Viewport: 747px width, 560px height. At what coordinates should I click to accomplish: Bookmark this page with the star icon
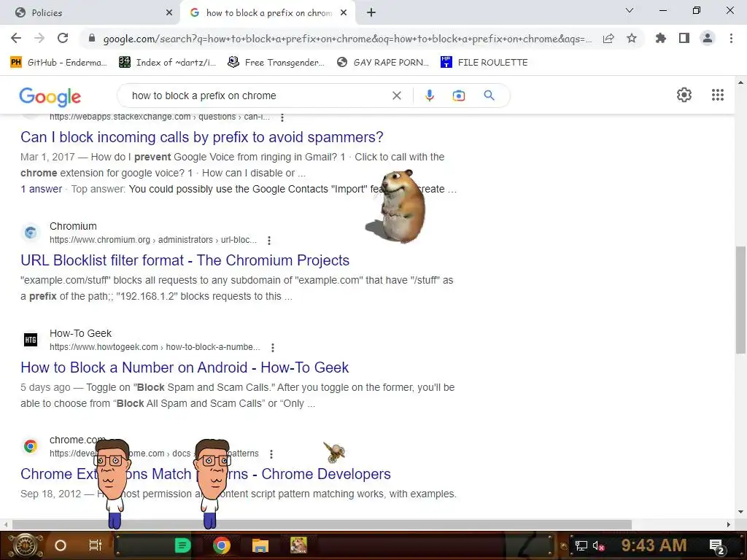pyautogui.click(x=632, y=38)
